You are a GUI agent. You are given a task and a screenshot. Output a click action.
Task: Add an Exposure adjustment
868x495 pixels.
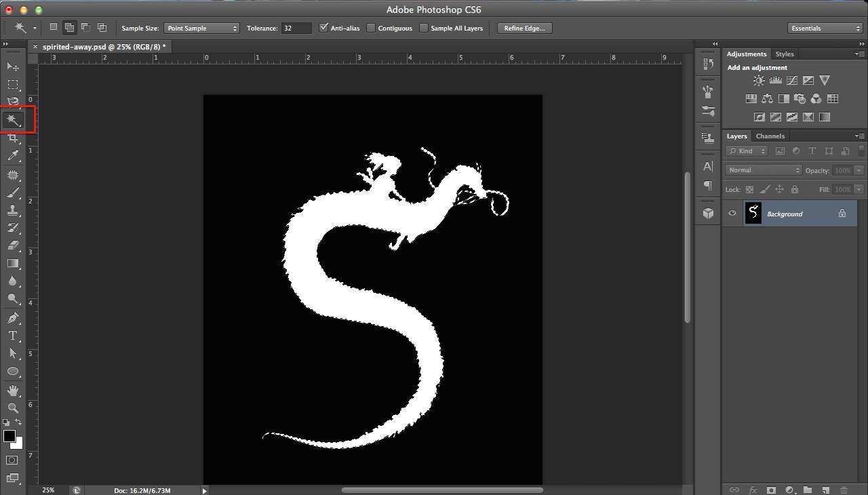[x=808, y=81]
